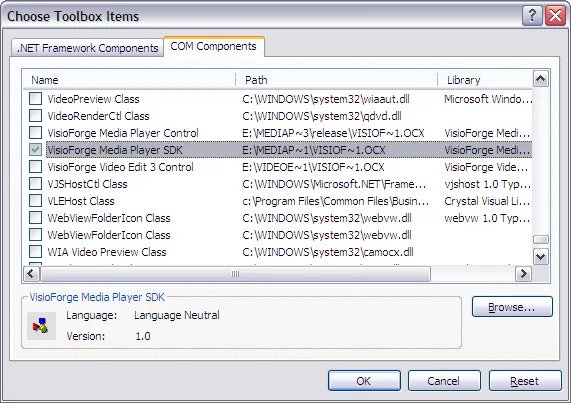The height and width of the screenshot is (403, 571).
Task: Click the path E:\VIDEOE~1\VISIOF~1.OCX
Action: tap(313, 167)
